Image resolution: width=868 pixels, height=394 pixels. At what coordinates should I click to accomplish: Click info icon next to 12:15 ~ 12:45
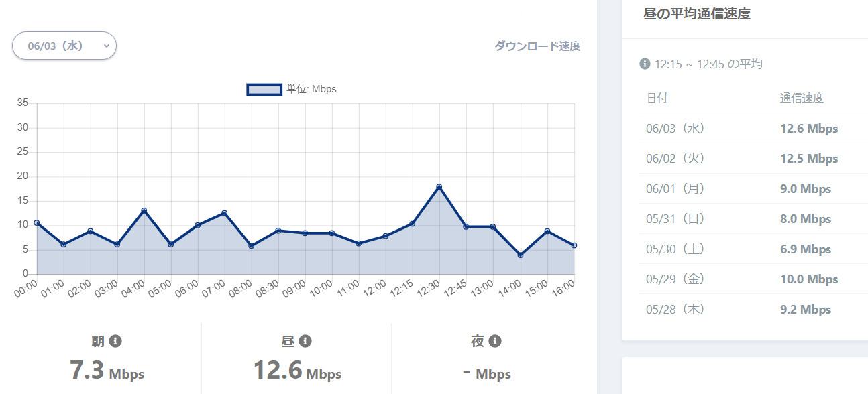(x=645, y=64)
